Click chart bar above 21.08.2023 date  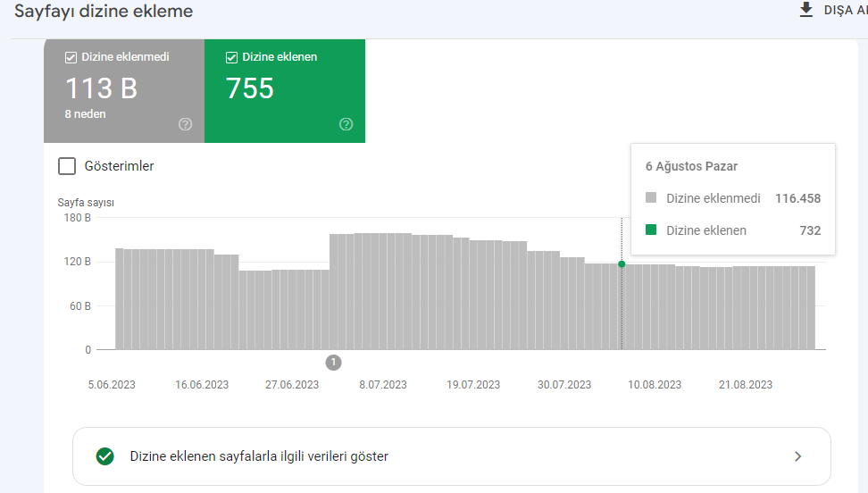click(746, 308)
